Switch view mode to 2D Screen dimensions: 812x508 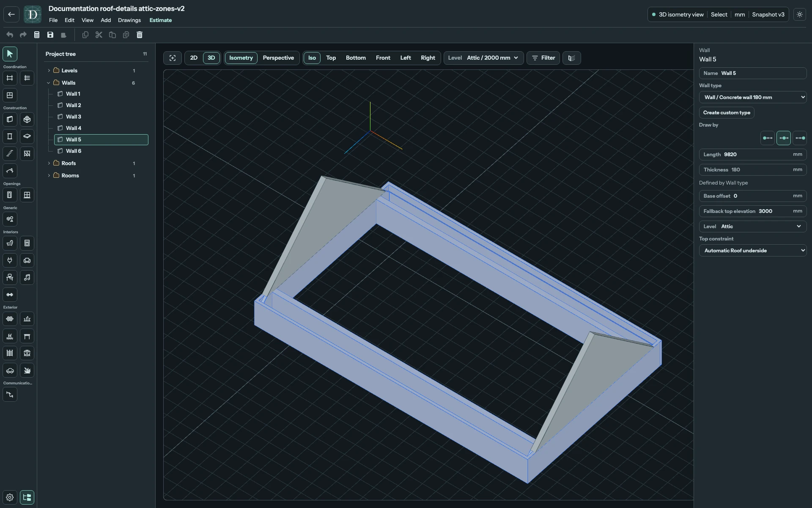point(194,58)
